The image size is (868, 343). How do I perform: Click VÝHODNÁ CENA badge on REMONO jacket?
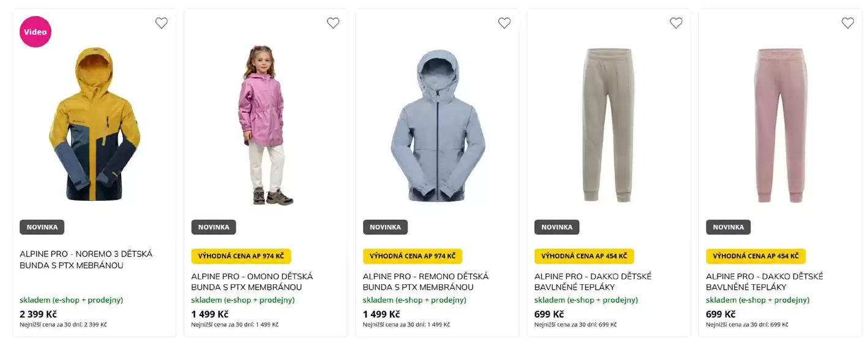coord(413,256)
